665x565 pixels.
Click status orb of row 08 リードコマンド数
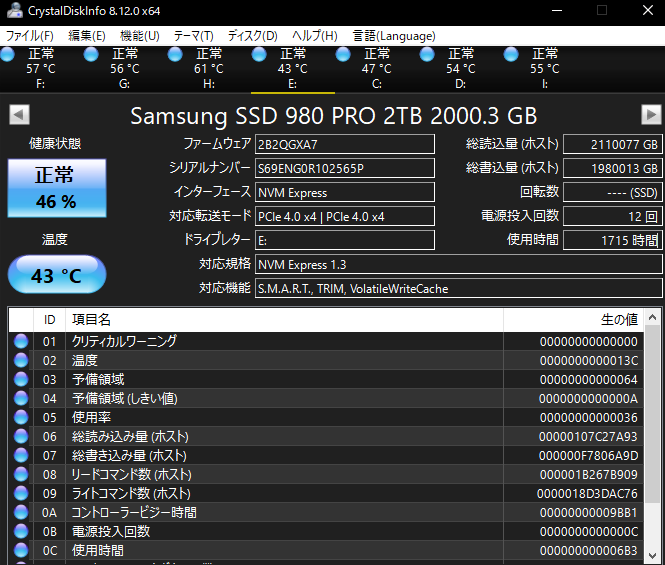point(21,474)
